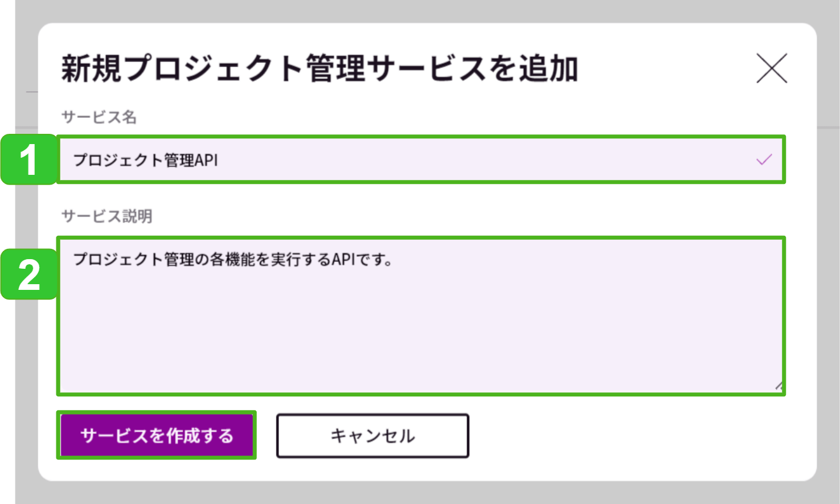Select the close icon in the top right corner
Viewport: 840px width, 504px height.
(x=772, y=68)
